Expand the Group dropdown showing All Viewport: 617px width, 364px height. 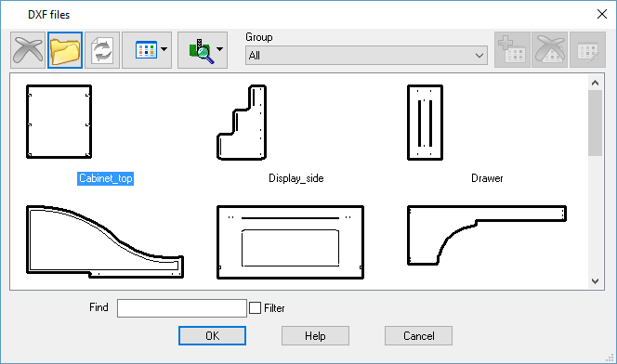(x=366, y=56)
